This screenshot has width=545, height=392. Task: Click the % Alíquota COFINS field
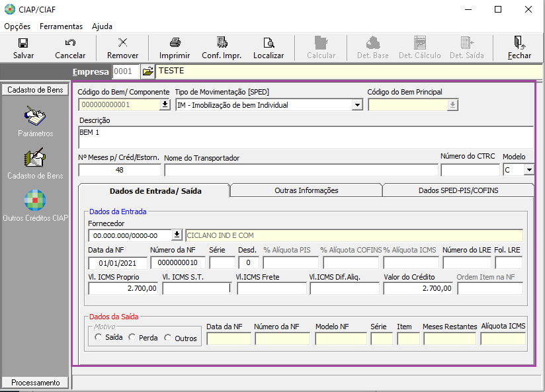(x=351, y=262)
